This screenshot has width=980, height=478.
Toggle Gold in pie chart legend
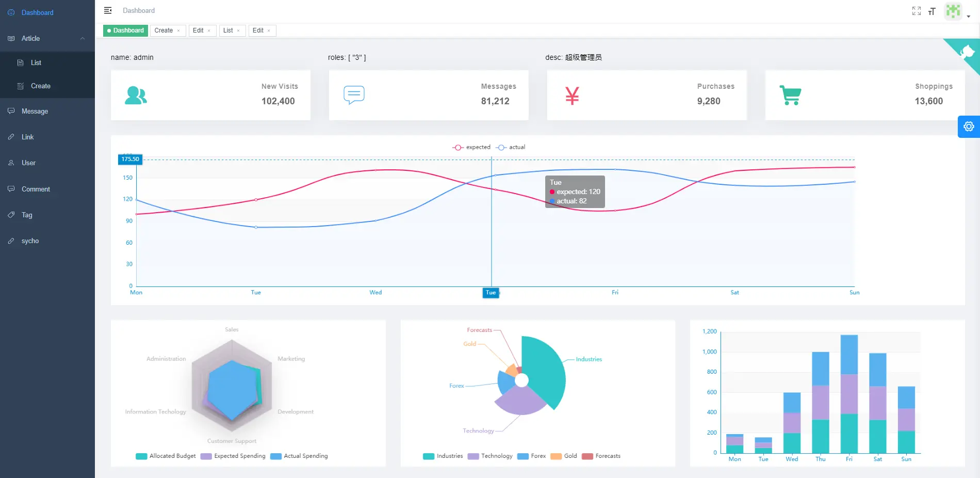(x=564, y=456)
